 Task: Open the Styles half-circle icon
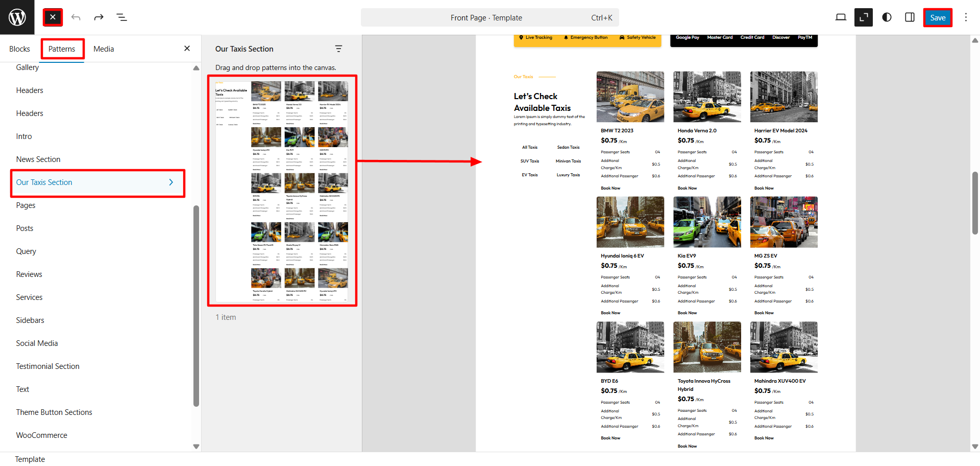pyautogui.click(x=887, y=17)
